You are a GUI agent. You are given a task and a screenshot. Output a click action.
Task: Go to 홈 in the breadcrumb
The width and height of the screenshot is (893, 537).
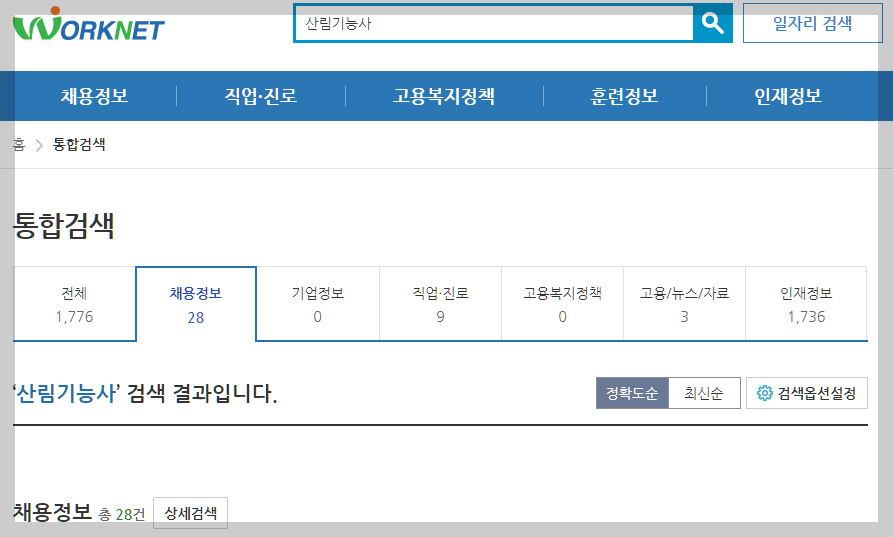19,145
